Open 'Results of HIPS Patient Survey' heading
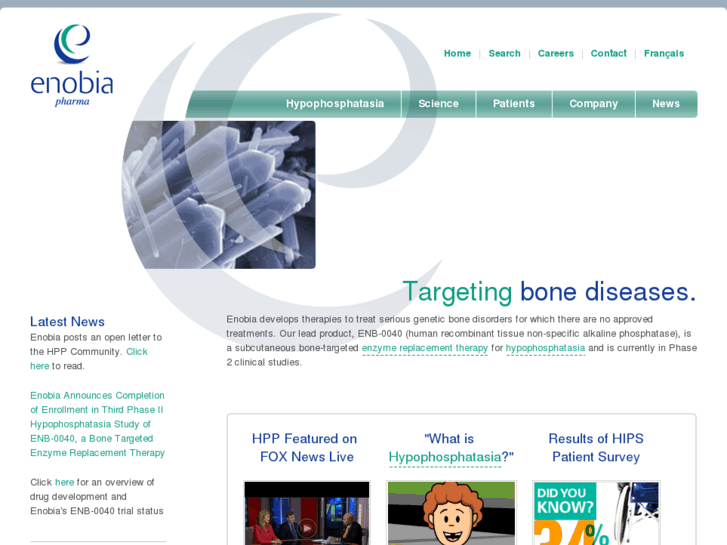This screenshot has height=545, width=727. [x=596, y=448]
